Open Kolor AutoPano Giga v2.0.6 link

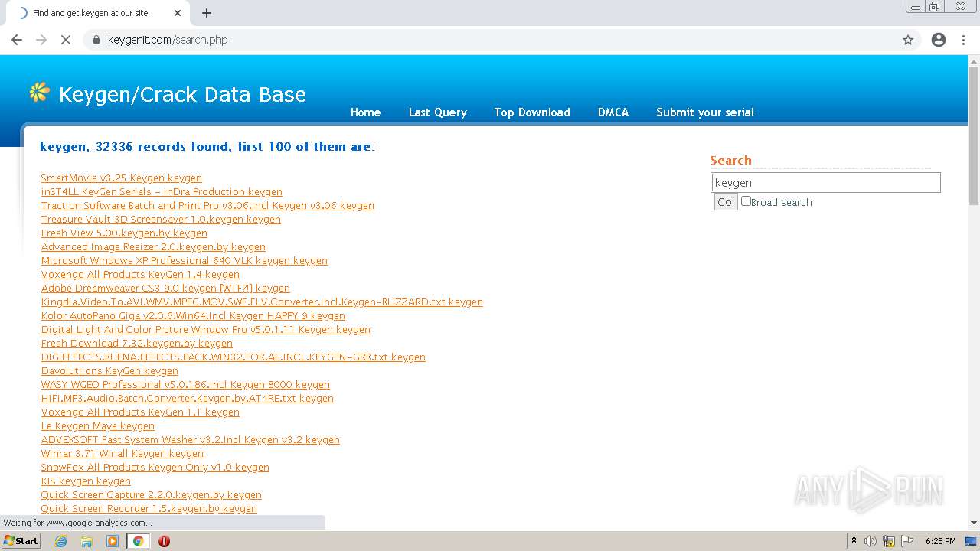point(193,315)
